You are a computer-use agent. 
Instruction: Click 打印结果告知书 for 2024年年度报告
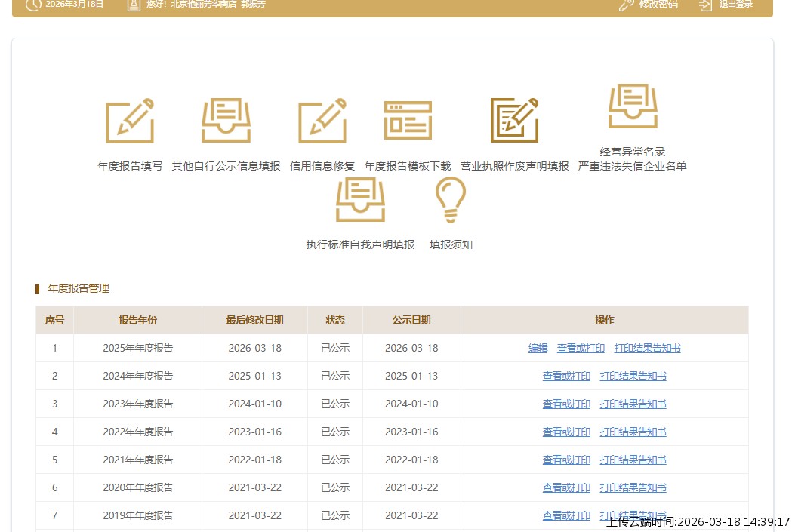tap(633, 377)
